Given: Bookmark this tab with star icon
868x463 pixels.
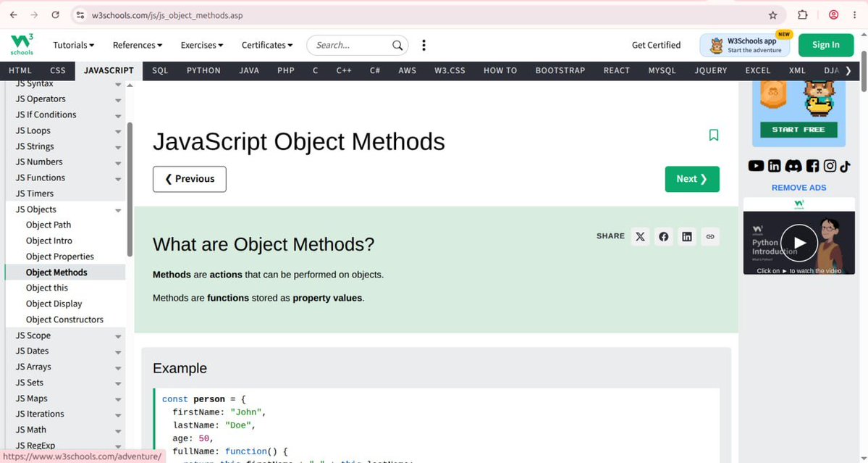Looking at the screenshot, I should point(772,15).
